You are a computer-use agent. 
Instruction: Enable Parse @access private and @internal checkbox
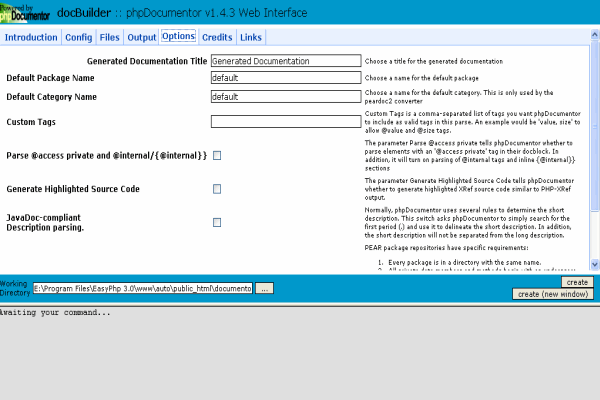[x=217, y=156]
